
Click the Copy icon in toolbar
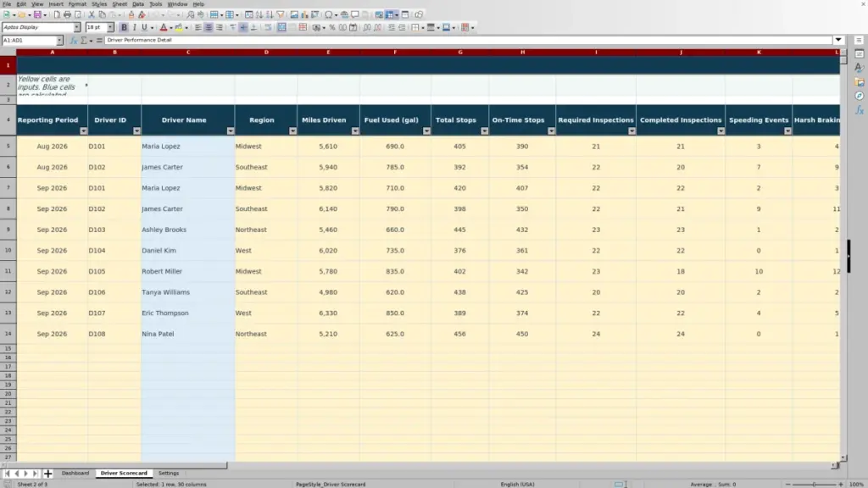(102, 14)
